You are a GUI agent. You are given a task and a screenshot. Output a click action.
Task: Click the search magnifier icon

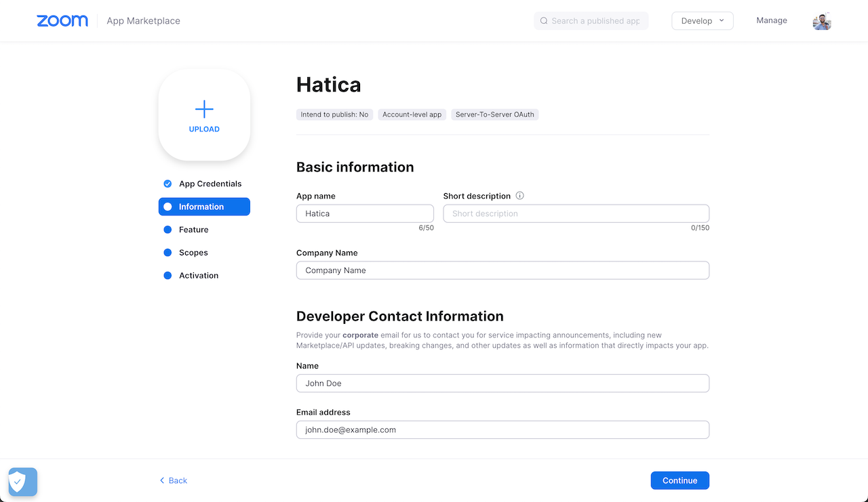pyautogui.click(x=544, y=21)
